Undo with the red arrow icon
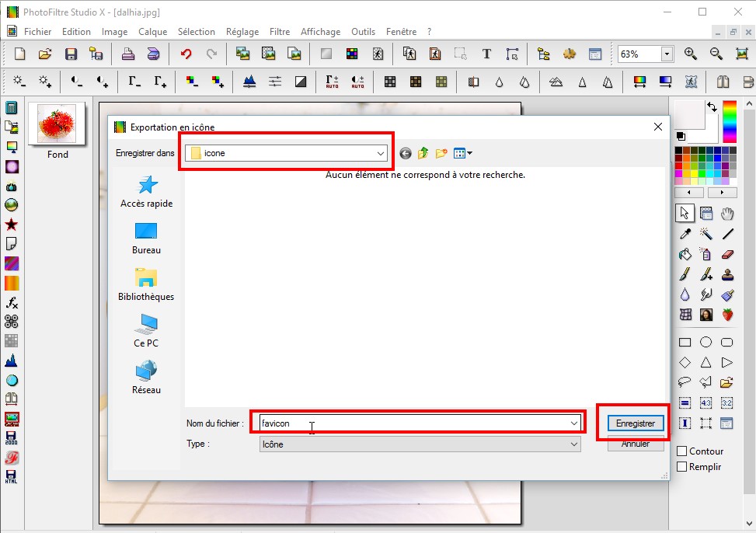This screenshot has width=756, height=533. pos(186,54)
